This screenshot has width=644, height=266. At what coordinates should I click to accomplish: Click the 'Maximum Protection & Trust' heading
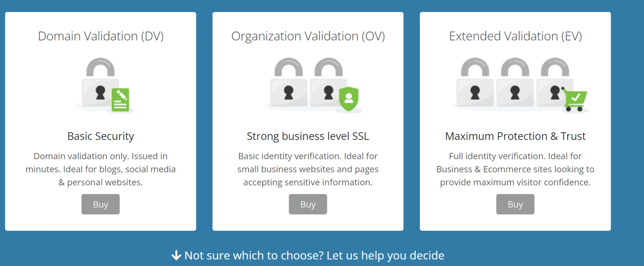[x=515, y=136]
